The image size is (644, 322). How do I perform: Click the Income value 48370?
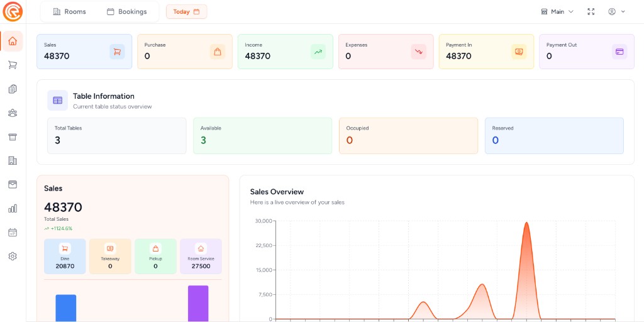(x=257, y=56)
